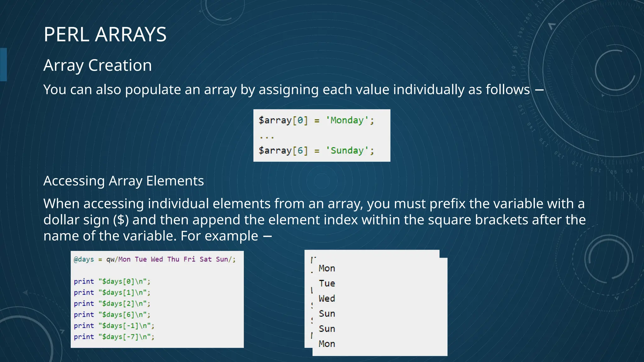Click the 'Array Creation' subheading
The image size is (644, 362).
click(97, 65)
